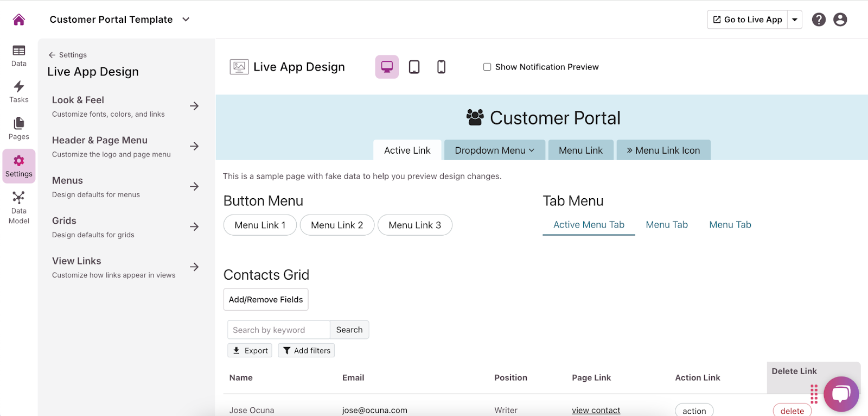This screenshot has width=868, height=416.
Task: Go to Pages in the sidebar
Action: tap(19, 129)
